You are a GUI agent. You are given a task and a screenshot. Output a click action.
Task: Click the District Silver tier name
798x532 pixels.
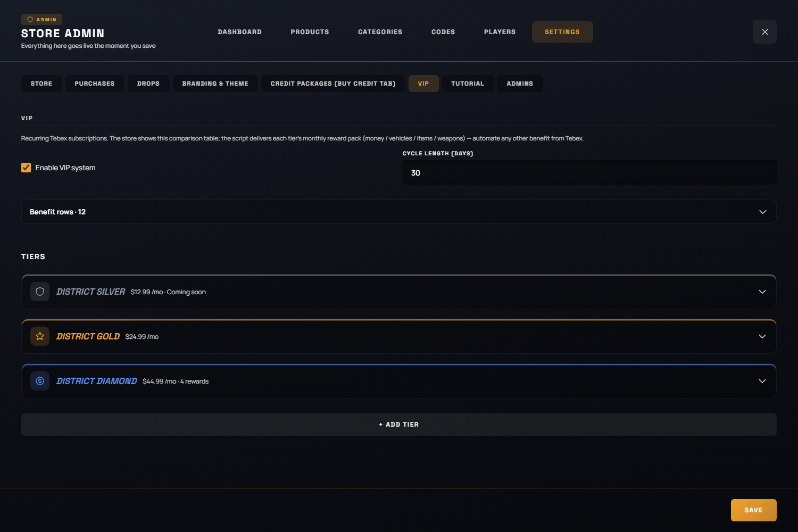(91, 292)
